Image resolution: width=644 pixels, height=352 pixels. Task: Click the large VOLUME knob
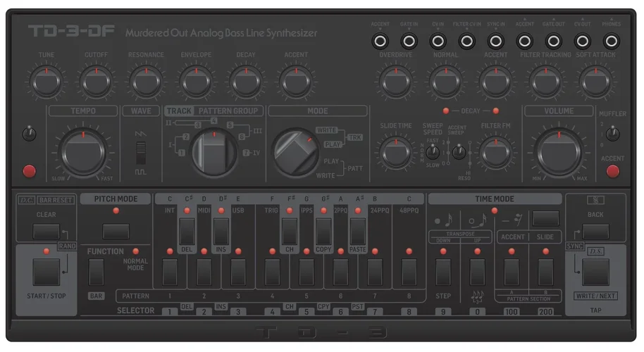click(x=559, y=152)
